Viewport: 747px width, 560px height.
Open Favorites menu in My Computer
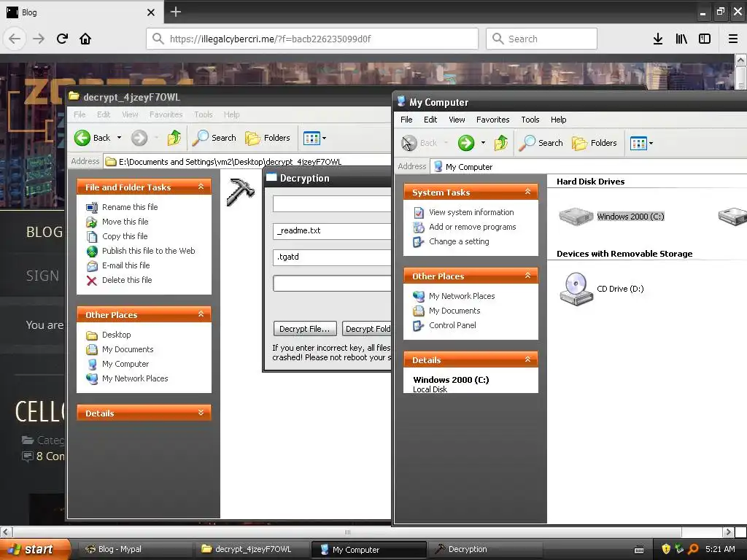[492, 120]
